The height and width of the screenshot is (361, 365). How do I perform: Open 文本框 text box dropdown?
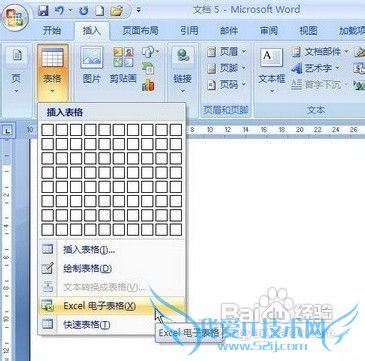[x=272, y=71]
